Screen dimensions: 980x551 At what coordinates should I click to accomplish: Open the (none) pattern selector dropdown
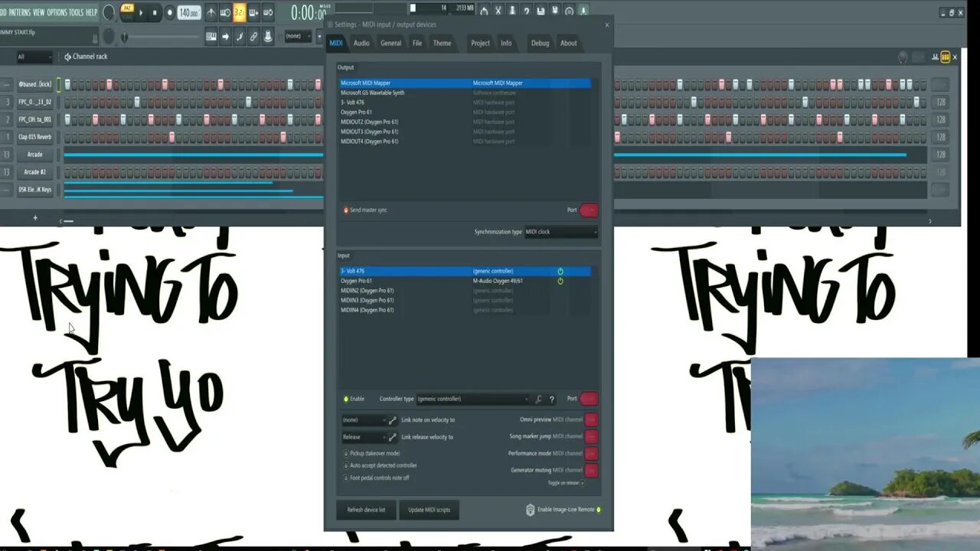[299, 36]
